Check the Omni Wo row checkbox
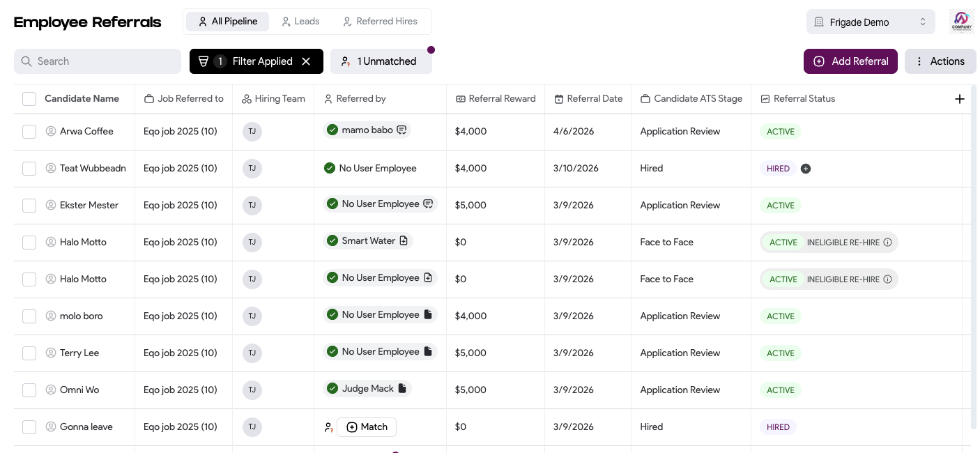Screen dimensions: 980x453 29,390
